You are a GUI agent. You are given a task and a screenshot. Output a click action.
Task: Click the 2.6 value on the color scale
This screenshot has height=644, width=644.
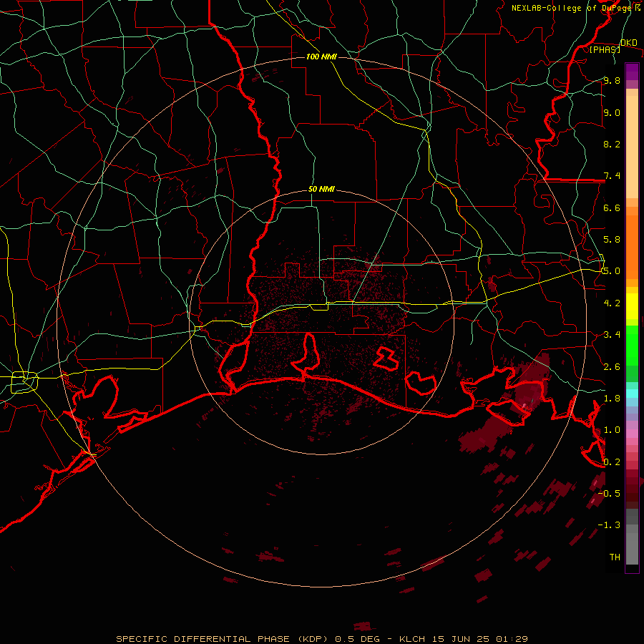[x=612, y=367]
